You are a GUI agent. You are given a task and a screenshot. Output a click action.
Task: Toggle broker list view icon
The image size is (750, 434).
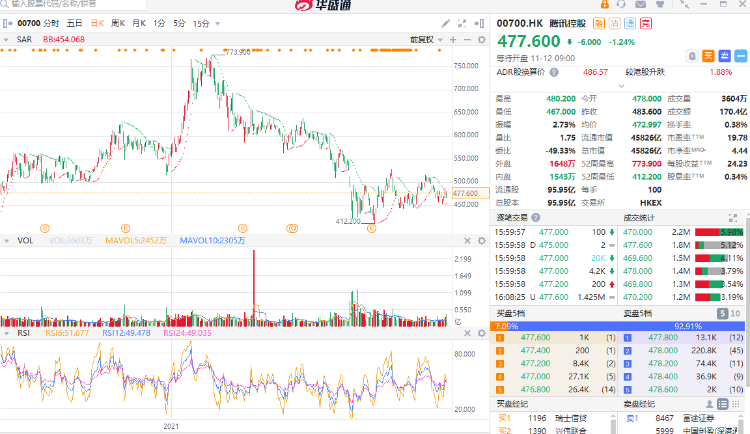click(x=723, y=404)
